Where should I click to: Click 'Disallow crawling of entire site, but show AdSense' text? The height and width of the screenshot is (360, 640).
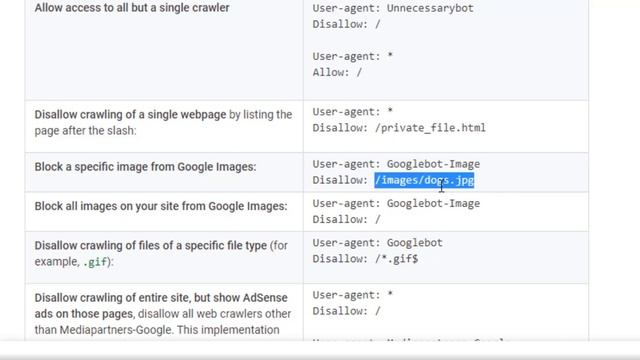tap(161, 298)
